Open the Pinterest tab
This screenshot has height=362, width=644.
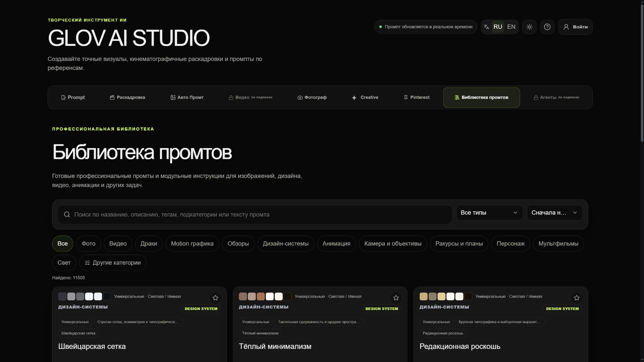click(416, 97)
